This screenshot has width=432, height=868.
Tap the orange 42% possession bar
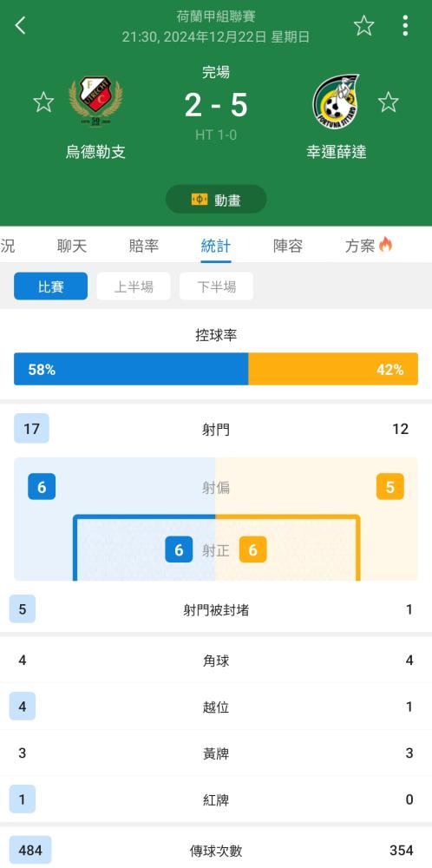(x=333, y=369)
